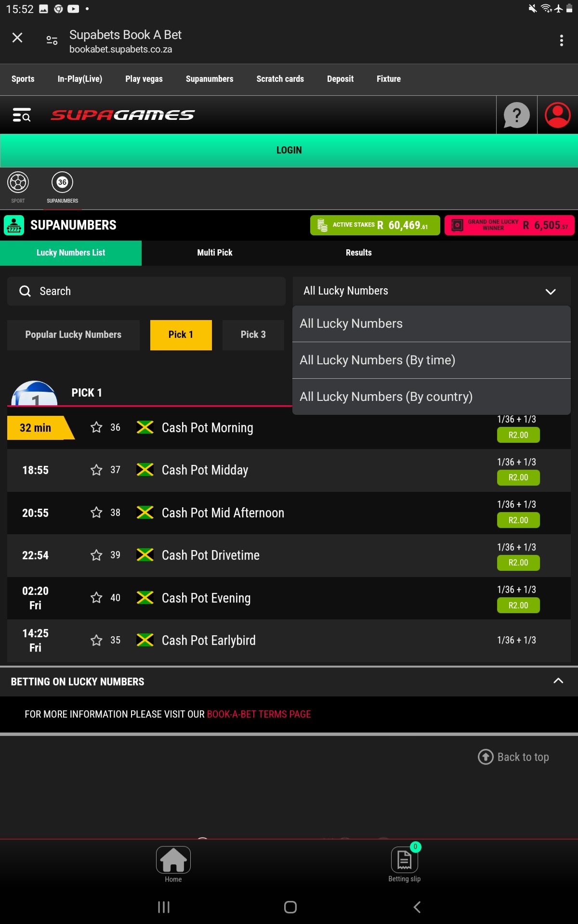
Task: Collapse Betting on Lucky Numbers section
Action: pyautogui.click(x=558, y=681)
